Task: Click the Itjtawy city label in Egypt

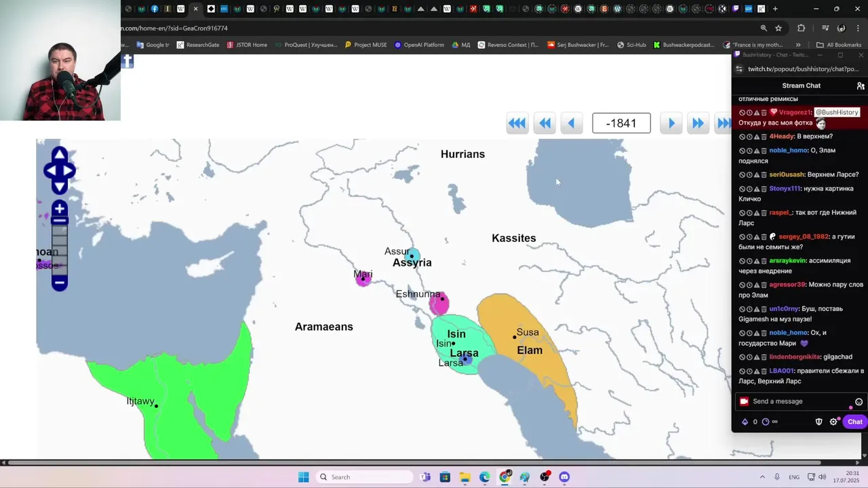Action: (x=140, y=401)
